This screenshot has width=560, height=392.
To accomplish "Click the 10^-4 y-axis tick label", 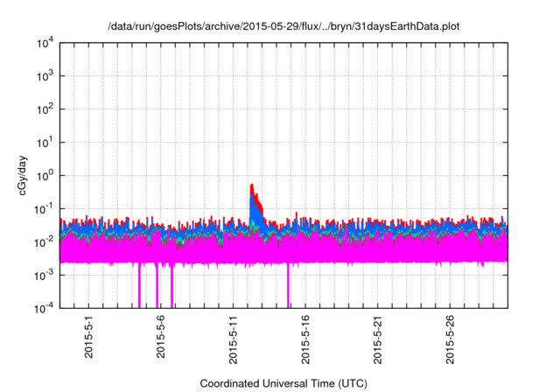I will click(x=44, y=308).
